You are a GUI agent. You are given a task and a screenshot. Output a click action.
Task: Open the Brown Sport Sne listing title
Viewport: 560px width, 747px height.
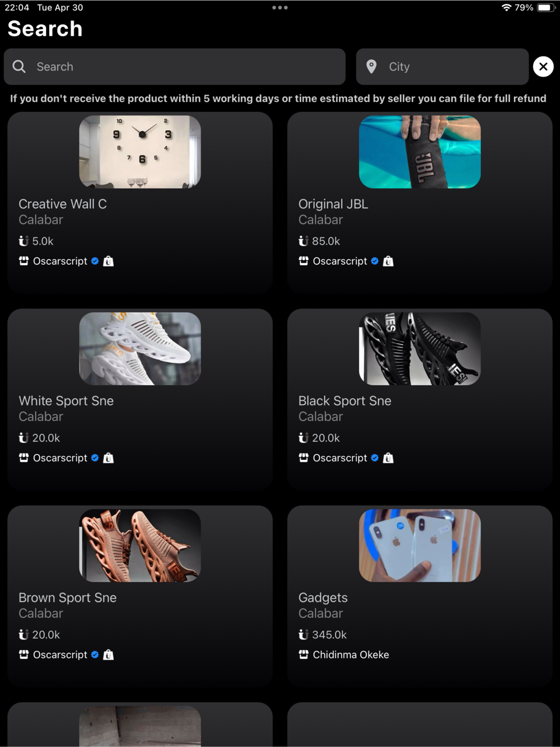pyautogui.click(x=68, y=597)
